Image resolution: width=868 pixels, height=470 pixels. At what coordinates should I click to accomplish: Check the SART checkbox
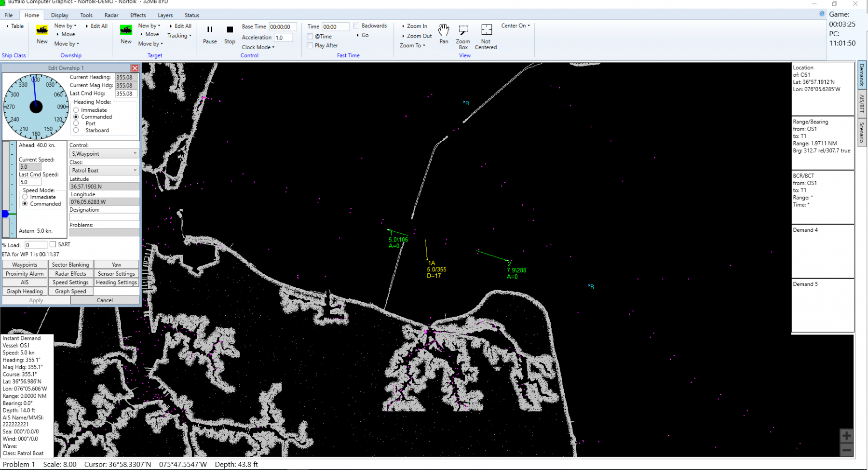(53, 244)
